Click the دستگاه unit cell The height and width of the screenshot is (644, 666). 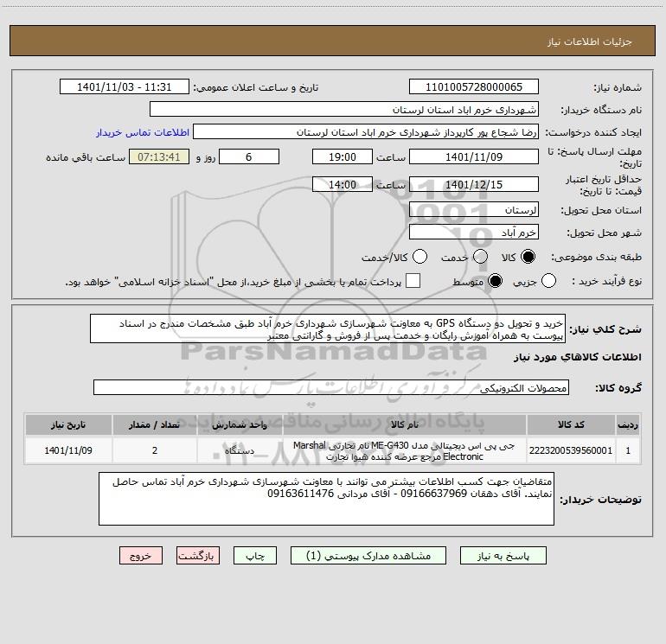[x=240, y=450]
